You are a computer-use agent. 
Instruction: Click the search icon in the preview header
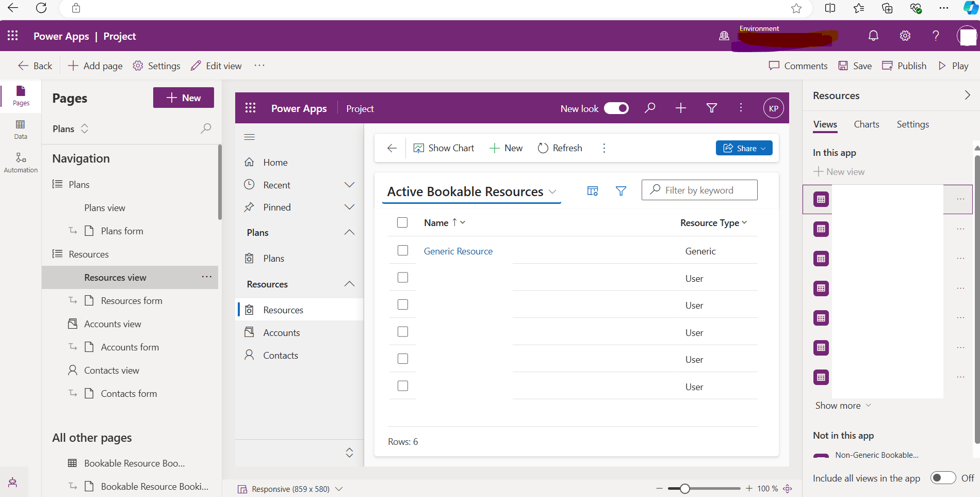650,108
